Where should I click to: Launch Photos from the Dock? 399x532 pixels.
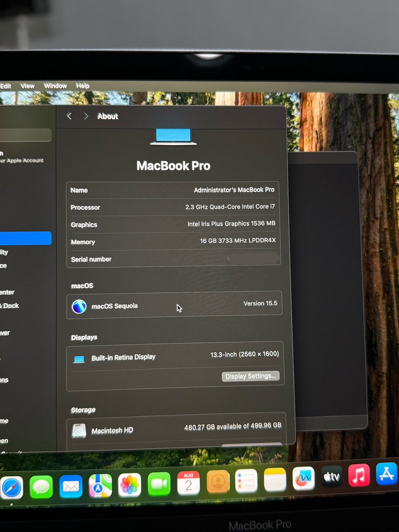129,484
